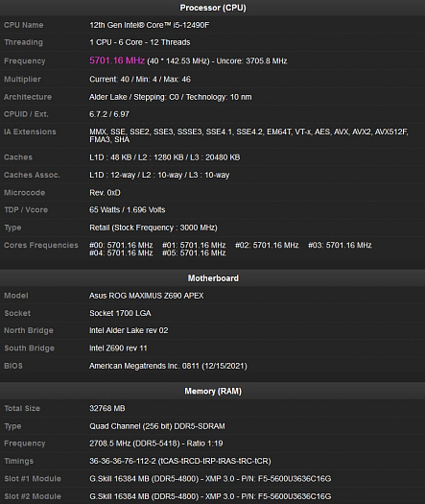This screenshot has width=425, height=504.
Task: Click Slot #1 Module G.Skill entry
Action: [x=210, y=479]
